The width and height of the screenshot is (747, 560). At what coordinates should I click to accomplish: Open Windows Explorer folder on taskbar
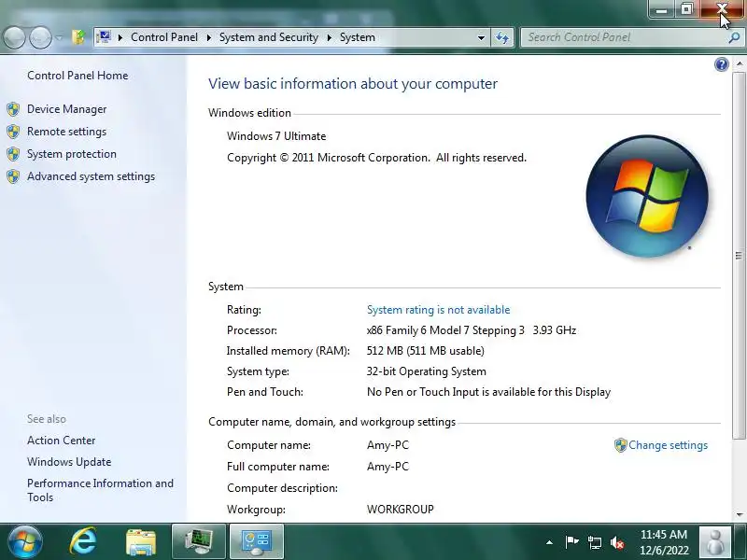(140, 542)
